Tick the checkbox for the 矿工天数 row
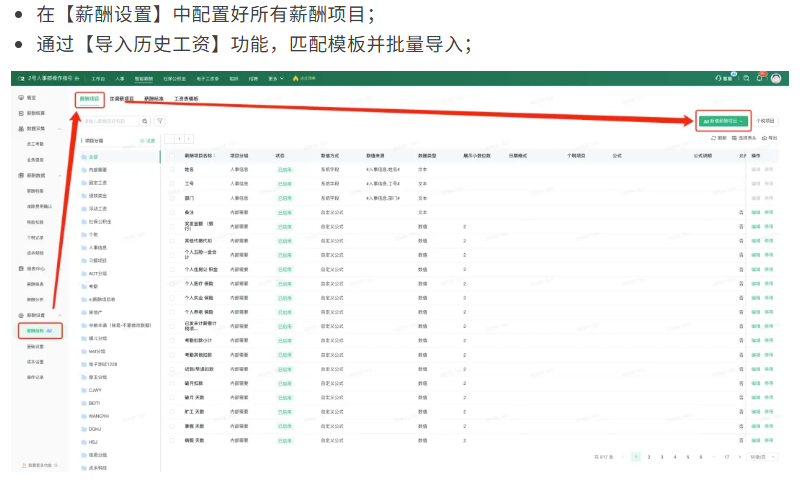The height and width of the screenshot is (487, 804). pyautogui.click(x=172, y=412)
